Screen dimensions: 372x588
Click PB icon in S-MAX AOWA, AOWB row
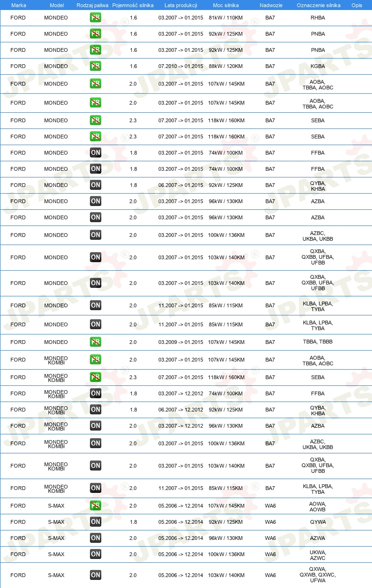(96, 506)
